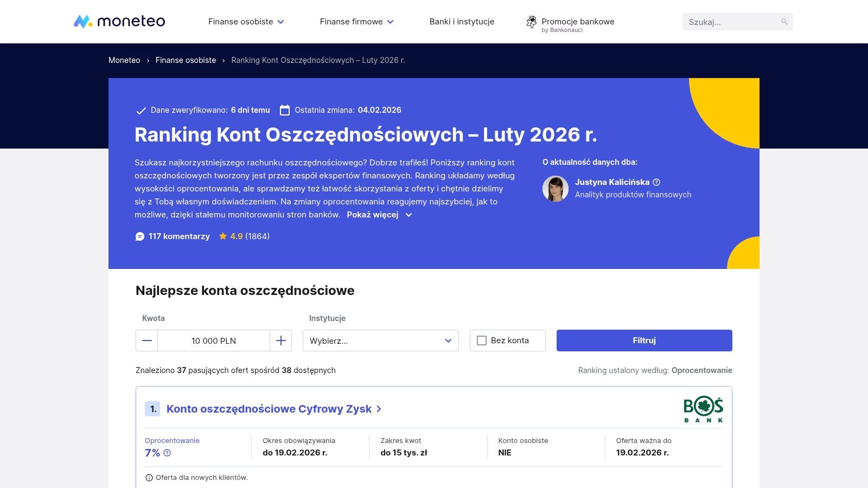Click the yellow rating star icon
This screenshot has width=868, height=488.
[223, 236]
